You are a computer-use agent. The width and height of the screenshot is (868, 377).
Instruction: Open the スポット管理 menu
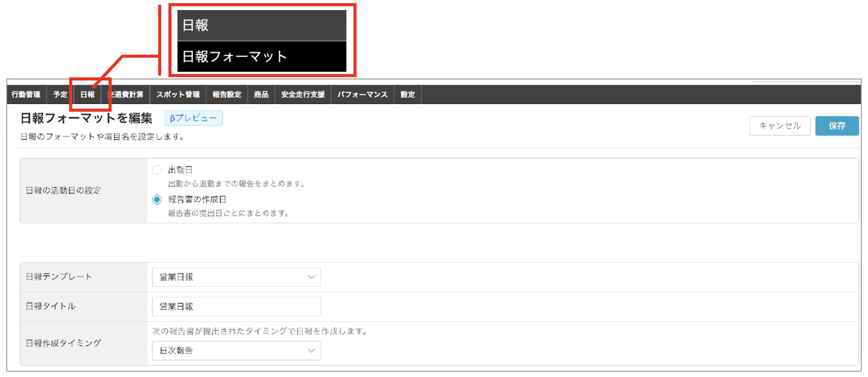pyautogui.click(x=178, y=94)
